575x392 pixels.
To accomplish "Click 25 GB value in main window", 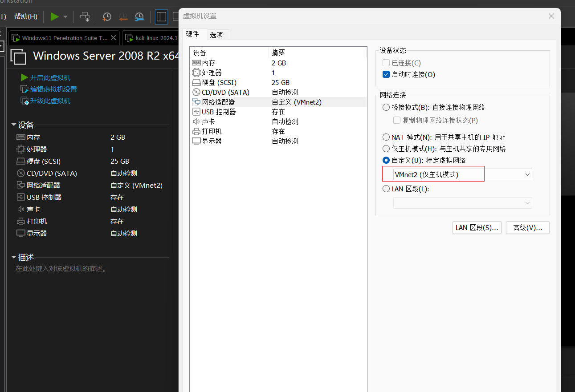I will click(x=120, y=161).
